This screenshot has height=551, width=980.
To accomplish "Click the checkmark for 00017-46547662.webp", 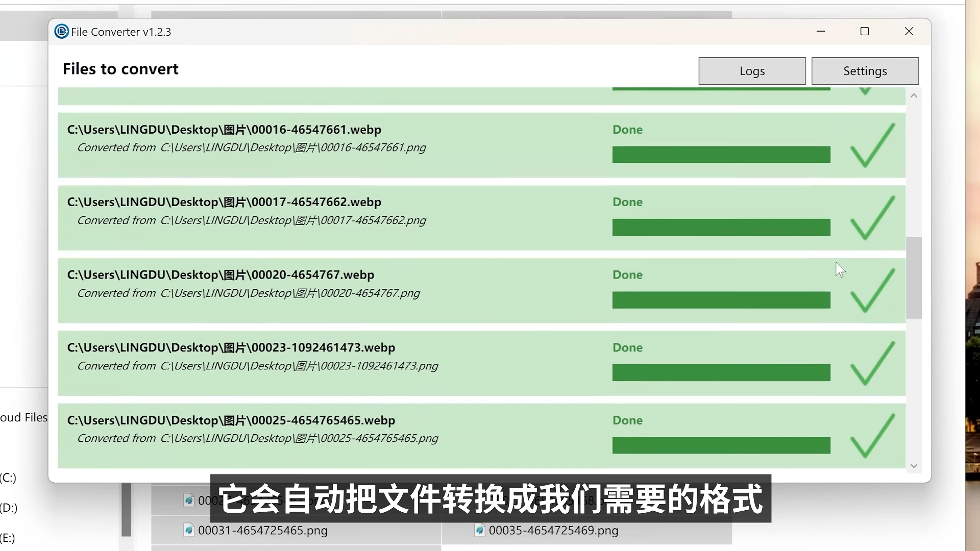I will (x=872, y=218).
